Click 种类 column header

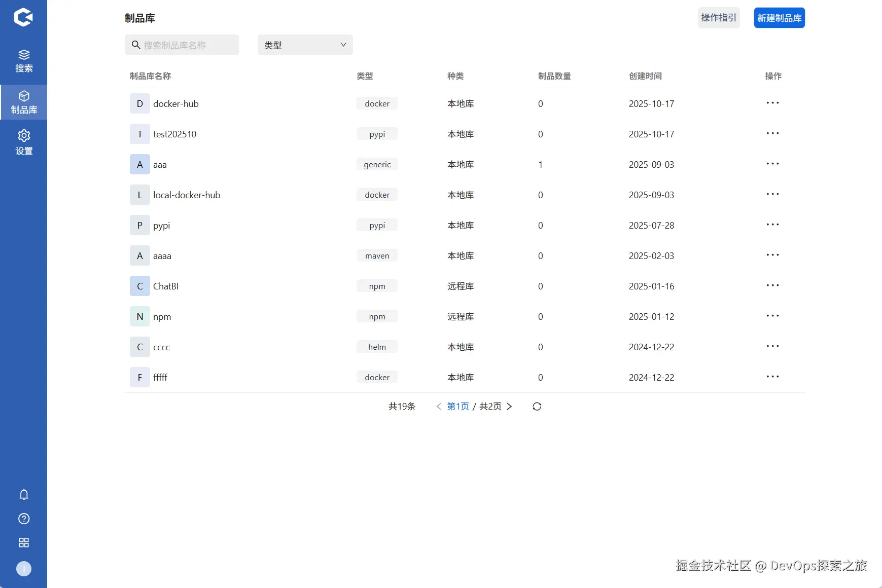(455, 76)
